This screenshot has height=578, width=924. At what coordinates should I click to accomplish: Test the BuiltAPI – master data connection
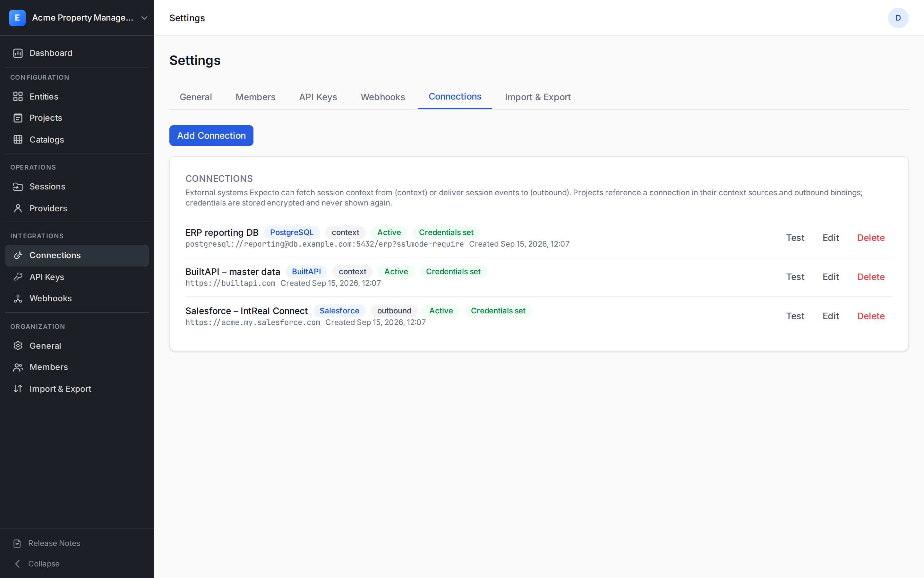795,277
